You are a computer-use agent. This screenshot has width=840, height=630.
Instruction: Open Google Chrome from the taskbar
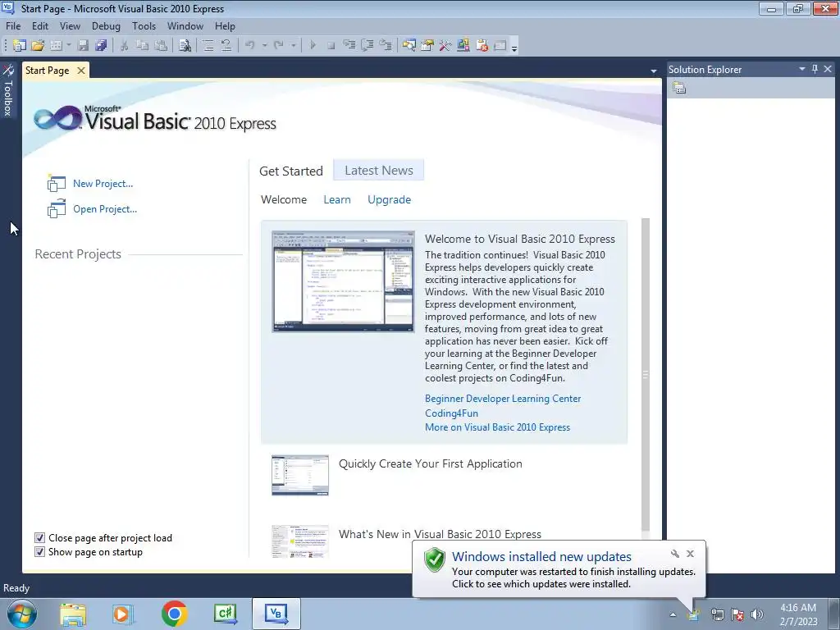[x=174, y=614]
